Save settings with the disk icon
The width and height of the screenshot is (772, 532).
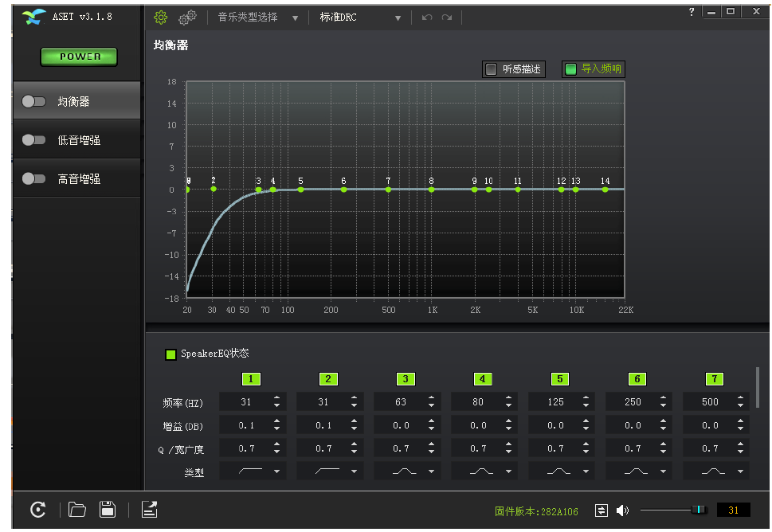pos(108,510)
